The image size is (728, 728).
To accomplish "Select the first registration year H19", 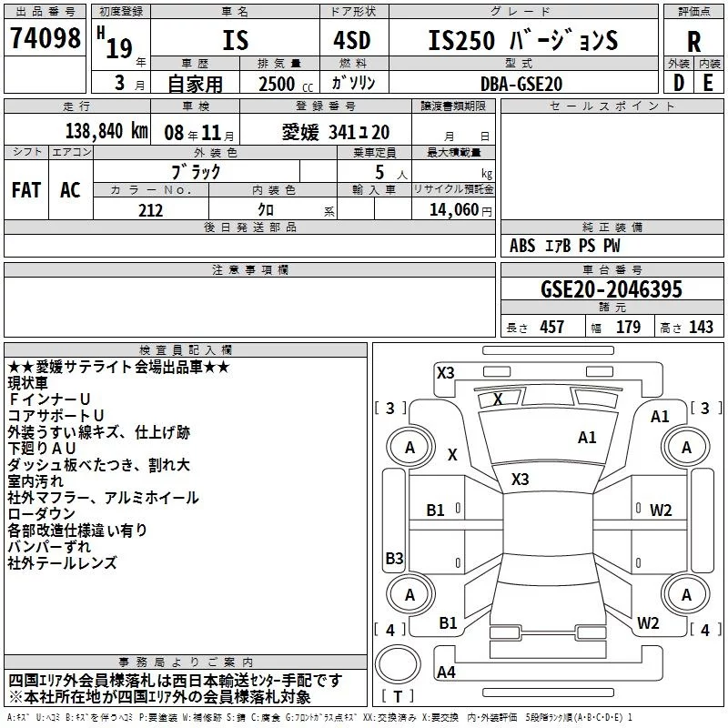I will click(116, 43).
